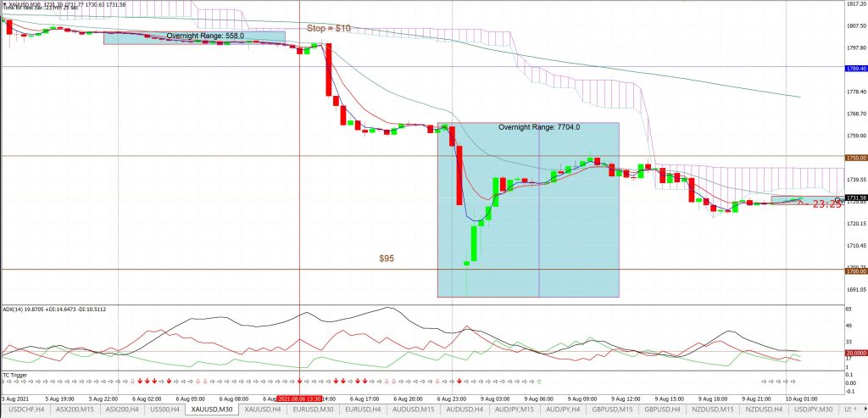868x418 pixels.
Task: Click the 1750.00 horizontal line price tag
Action: [x=855, y=158]
